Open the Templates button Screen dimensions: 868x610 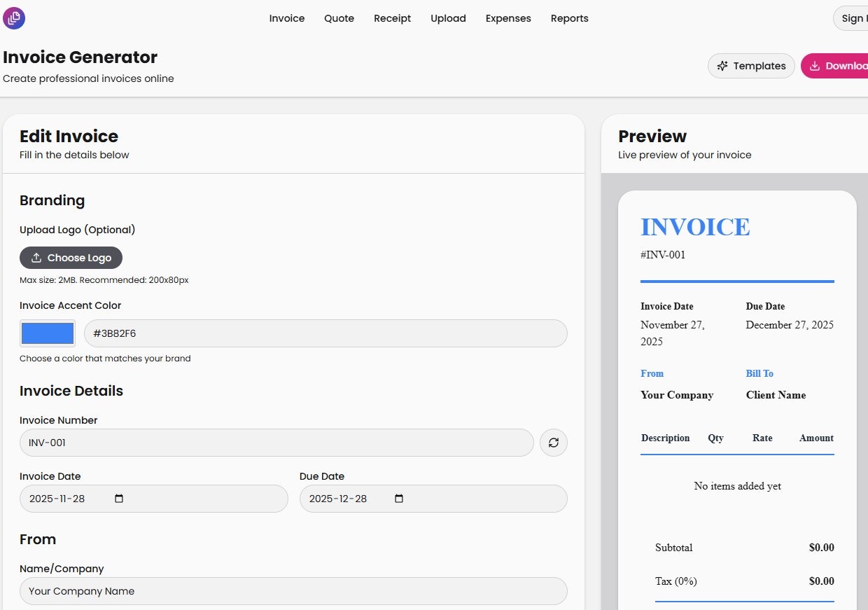(x=751, y=66)
